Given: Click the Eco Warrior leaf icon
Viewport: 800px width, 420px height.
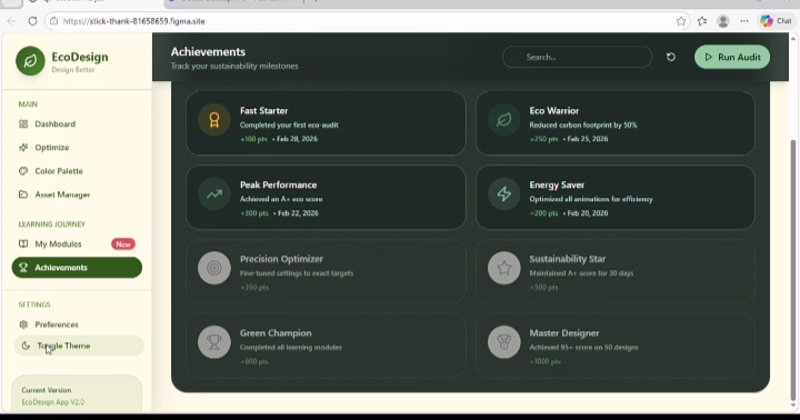Looking at the screenshot, I should point(504,120).
